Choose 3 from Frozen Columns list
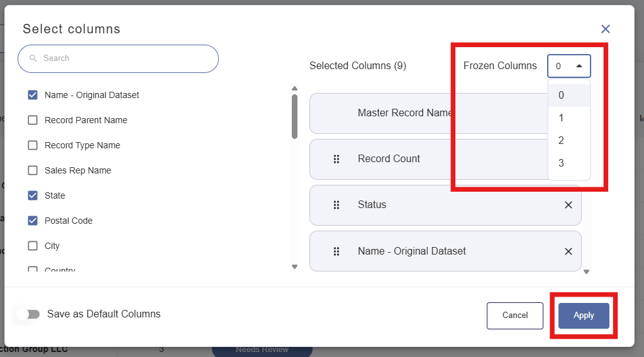Viewport: 644px width, 357px height. click(x=569, y=163)
